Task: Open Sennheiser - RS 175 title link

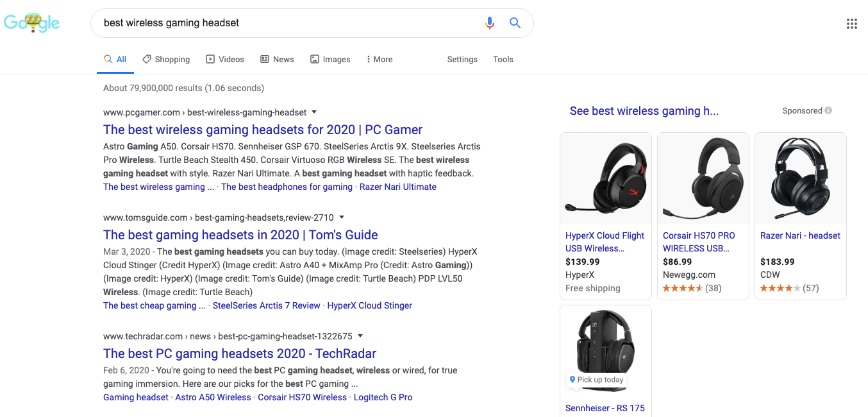Action: (605, 408)
